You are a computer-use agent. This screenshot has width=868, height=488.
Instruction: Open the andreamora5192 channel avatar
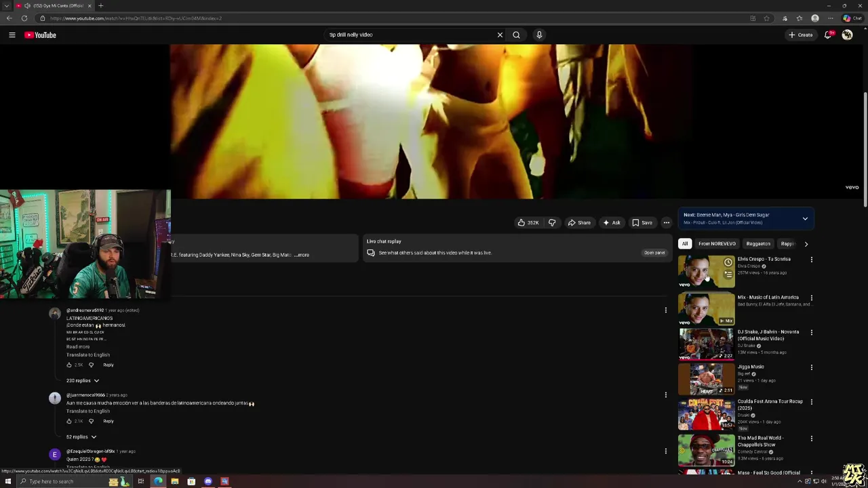click(x=55, y=313)
